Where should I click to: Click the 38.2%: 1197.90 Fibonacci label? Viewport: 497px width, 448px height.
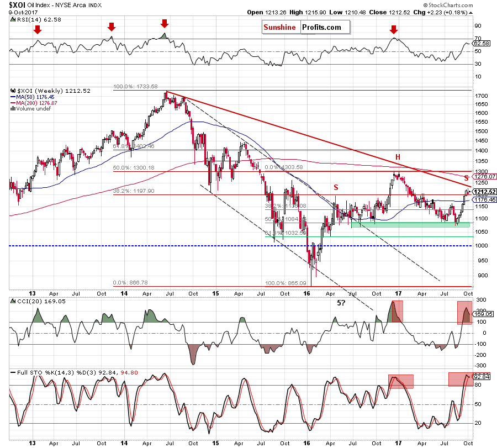[x=134, y=191]
